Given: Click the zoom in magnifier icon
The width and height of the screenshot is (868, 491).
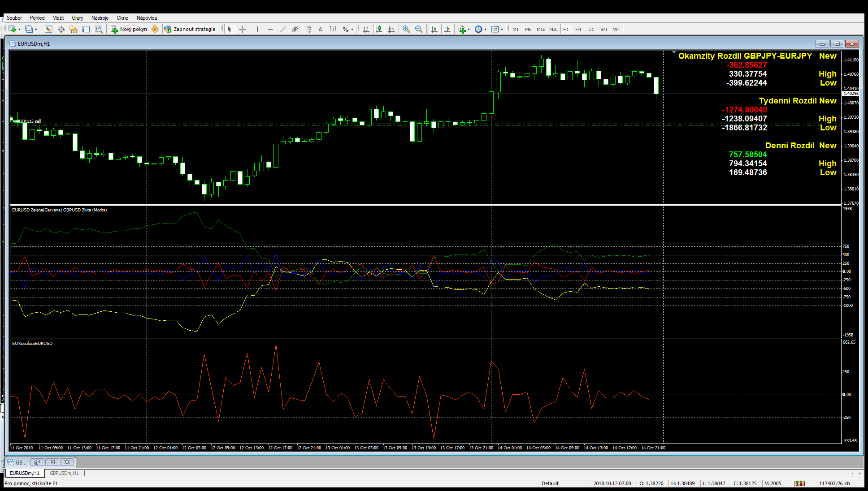Looking at the screenshot, I should 406,29.
